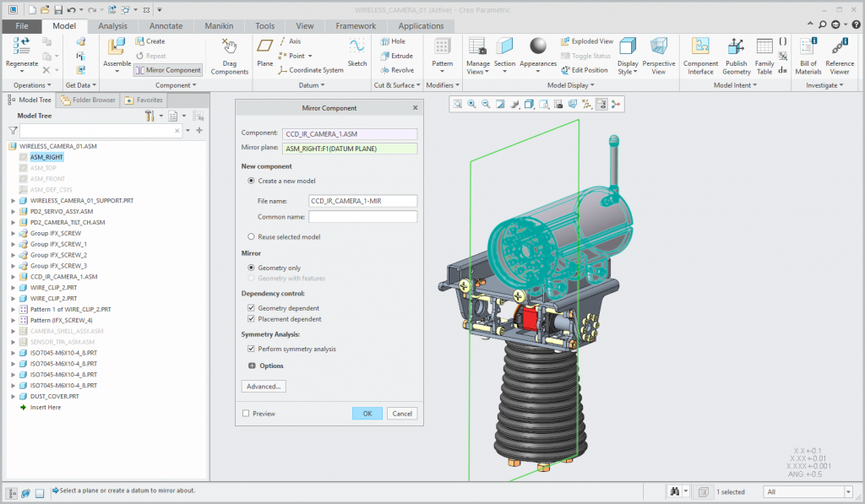865x504 pixels.
Task: Click the Save icon in quick access toolbar
Action: (x=58, y=10)
